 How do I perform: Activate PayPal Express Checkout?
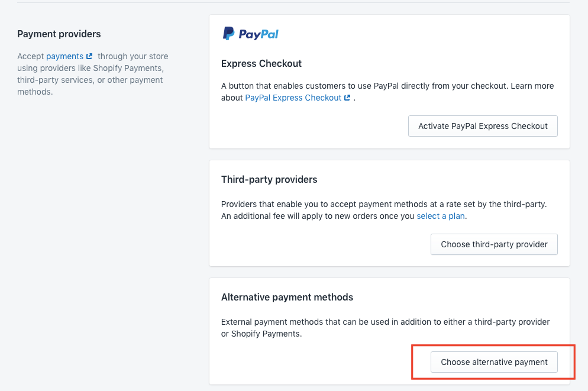(483, 126)
